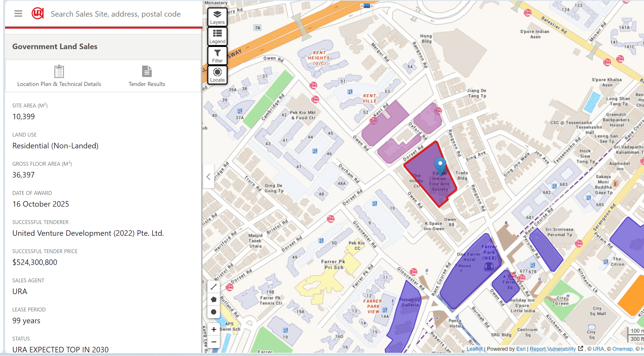
Task: Click the Residential (Non-Landed) land use value
Action: point(55,146)
